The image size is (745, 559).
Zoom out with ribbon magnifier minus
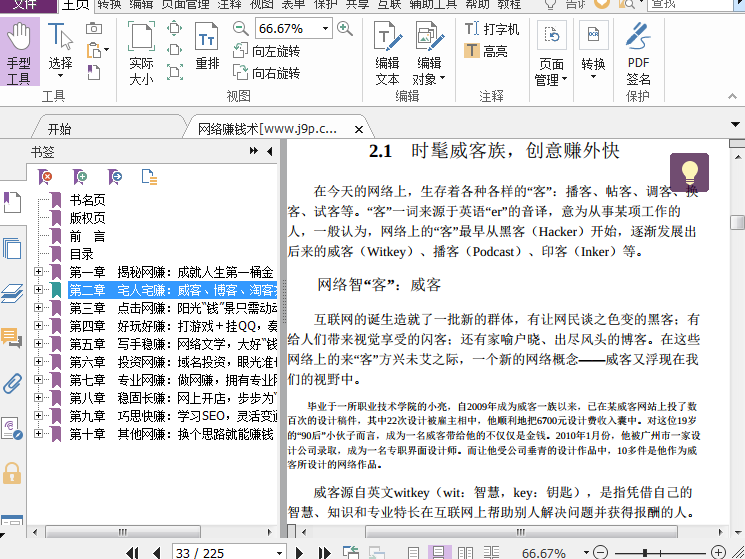point(241,28)
